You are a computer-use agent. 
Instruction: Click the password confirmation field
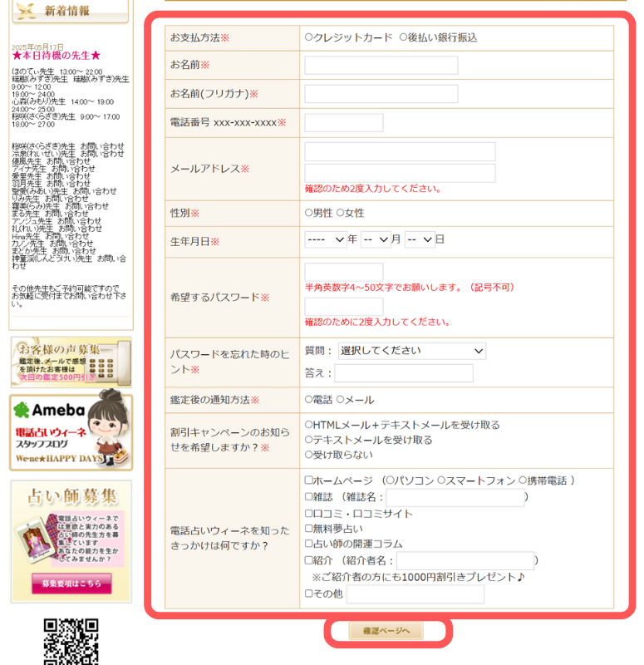point(344,307)
